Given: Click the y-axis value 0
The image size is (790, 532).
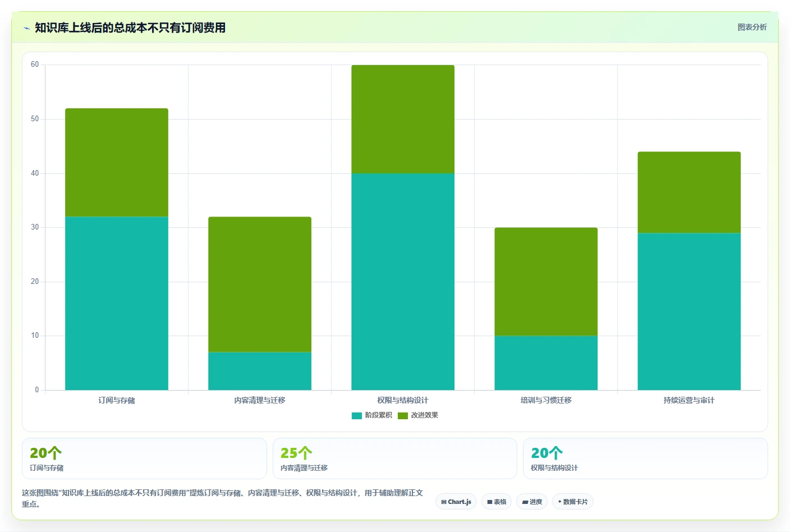Looking at the screenshot, I should 37,390.
